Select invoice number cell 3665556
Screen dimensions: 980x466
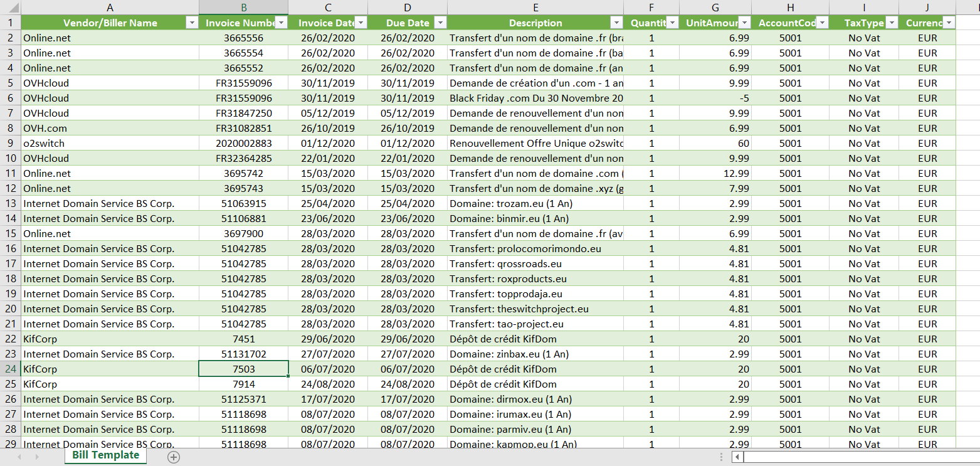pos(244,38)
